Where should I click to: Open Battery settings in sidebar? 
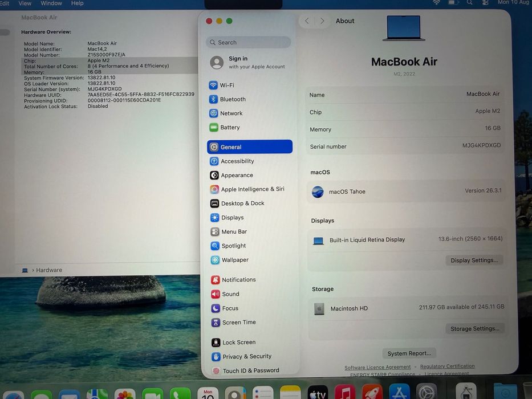[x=224, y=128]
